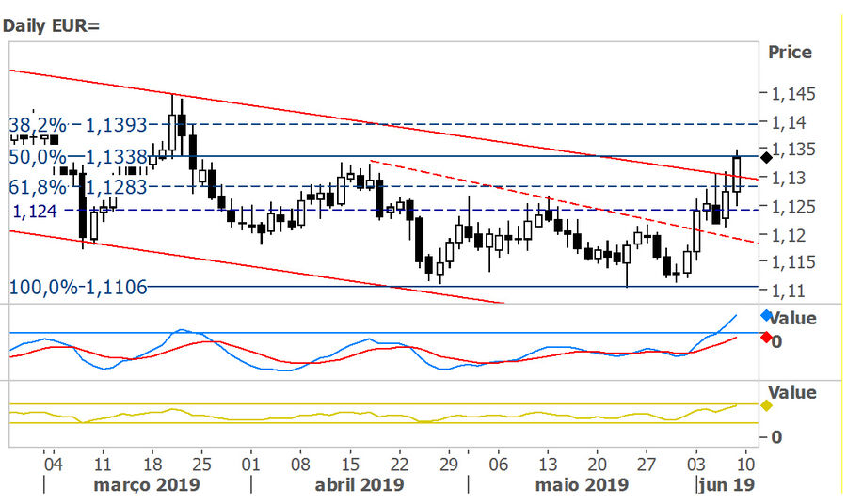Select the 50,0% 1,1338 Fibonacci label
This screenshot has width=847, height=504.
click(78, 157)
